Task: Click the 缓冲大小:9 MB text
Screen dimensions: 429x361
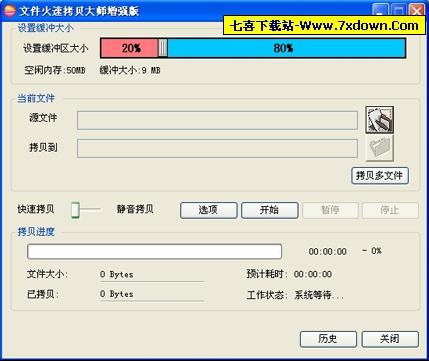Action: (x=130, y=70)
